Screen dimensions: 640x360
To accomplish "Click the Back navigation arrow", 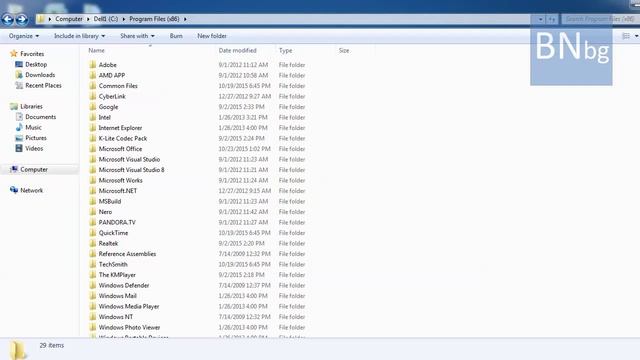I will coord(8,19).
